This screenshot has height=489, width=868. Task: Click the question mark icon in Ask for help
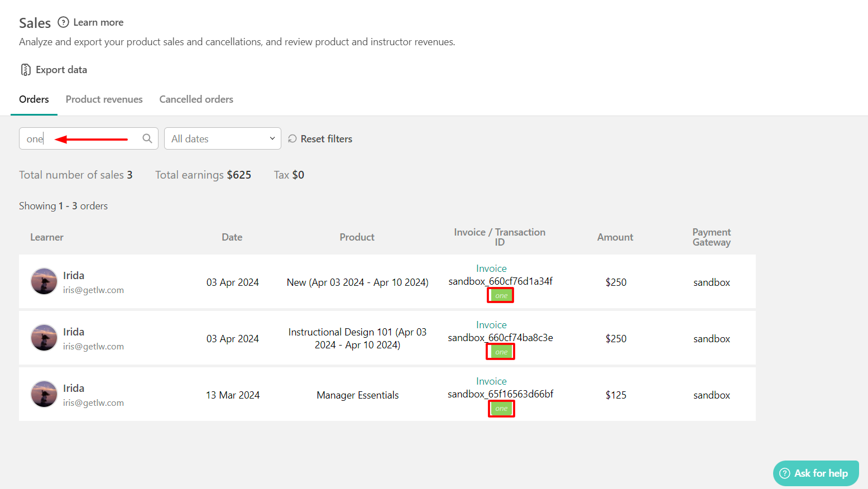pos(785,473)
